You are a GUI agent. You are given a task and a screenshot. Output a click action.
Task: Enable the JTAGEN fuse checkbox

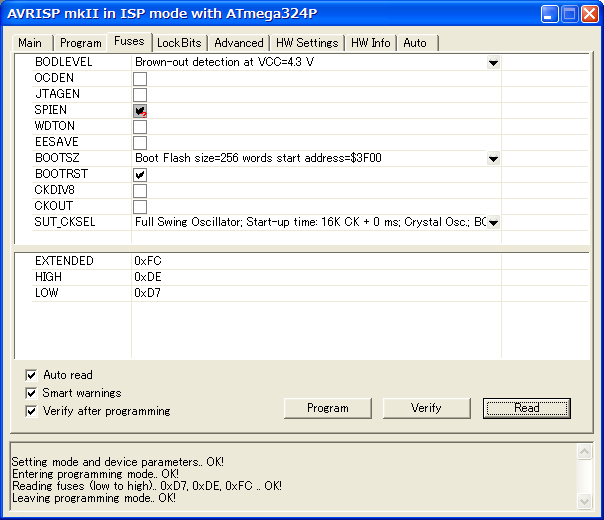click(x=140, y=95)
